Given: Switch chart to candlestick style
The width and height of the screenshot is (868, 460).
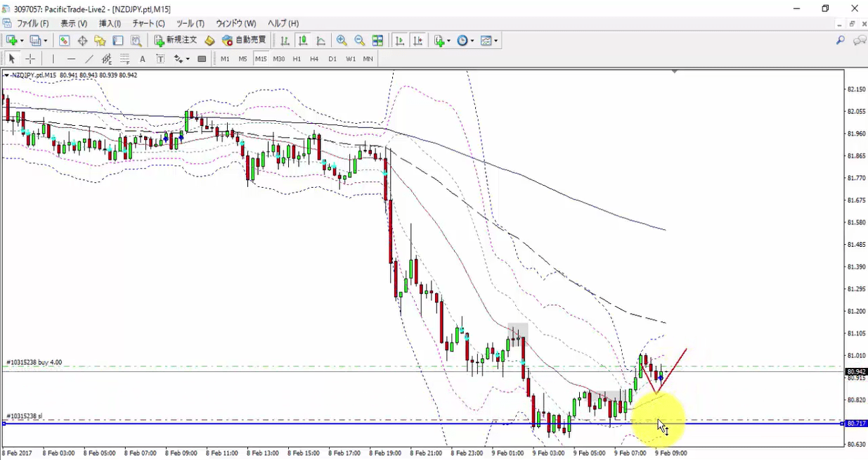Looking at the screenshot, I should [303, 41].
